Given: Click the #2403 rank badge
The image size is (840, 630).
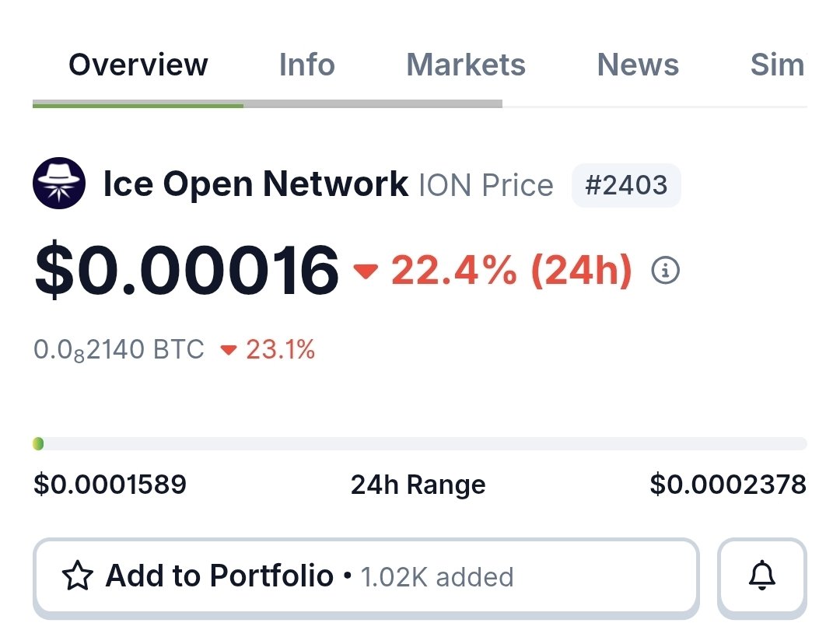Looking at the screenshot, I should coord(626,185).
